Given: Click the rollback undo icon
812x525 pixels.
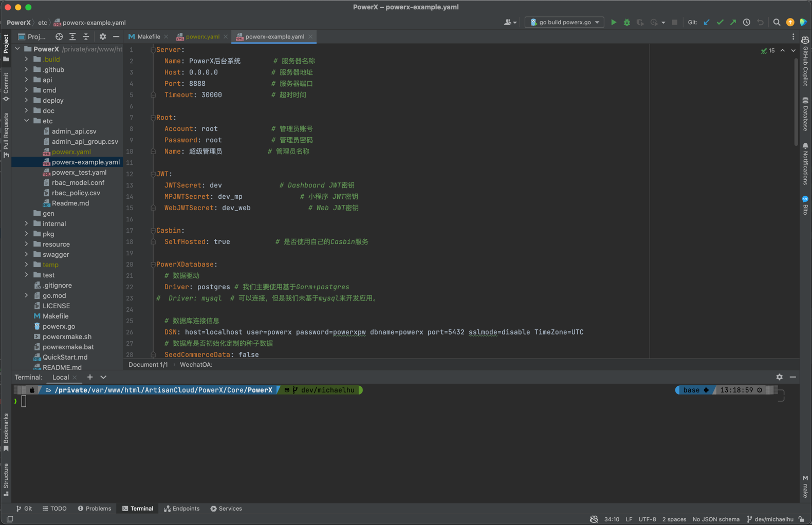Looking at the screenshot, I should (x=760, y=22).
